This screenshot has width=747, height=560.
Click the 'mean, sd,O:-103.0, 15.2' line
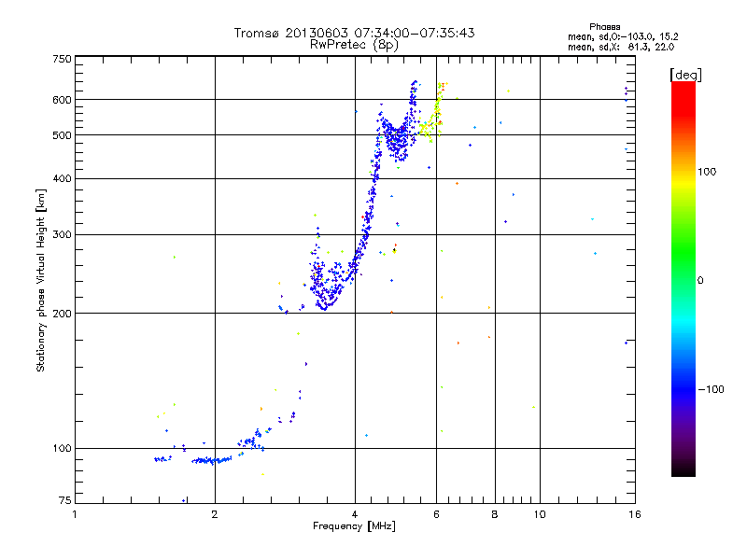click(623, 36)
